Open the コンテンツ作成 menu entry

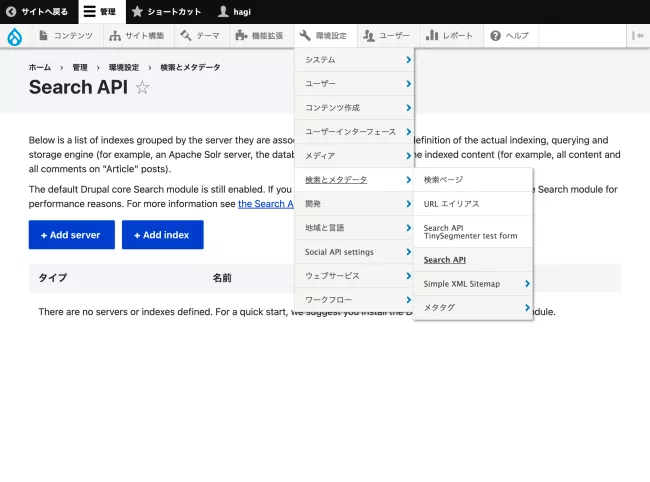(354, 108)
